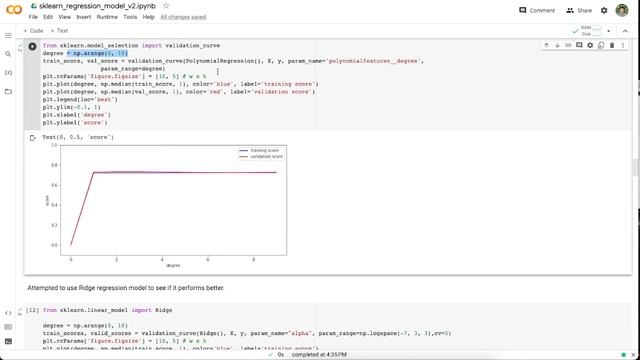The image size is (640, 360).
Task: Open the Files folder panel
Action: (8, 91)
